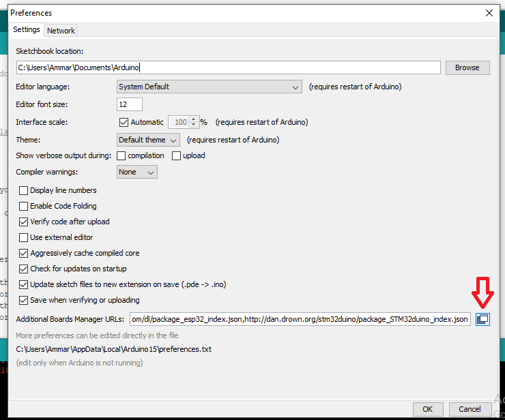Enable Display line numbers
This screenshot has width=505, height=420.
(24, 190)
